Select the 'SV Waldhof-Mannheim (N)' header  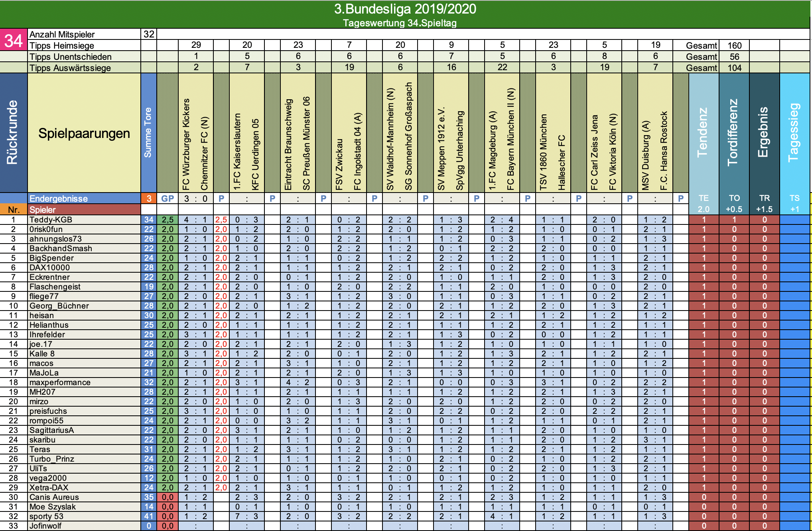point(390,139)
